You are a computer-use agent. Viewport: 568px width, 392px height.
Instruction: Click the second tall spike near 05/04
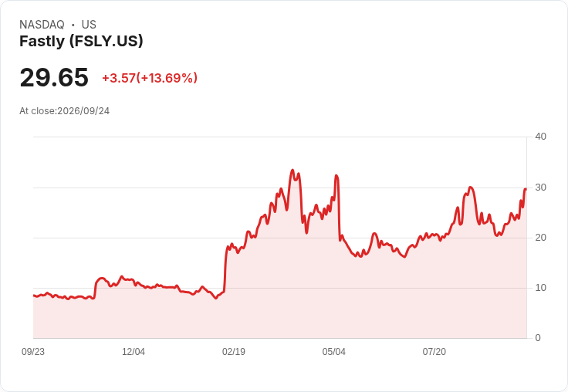tap(336, 176)
